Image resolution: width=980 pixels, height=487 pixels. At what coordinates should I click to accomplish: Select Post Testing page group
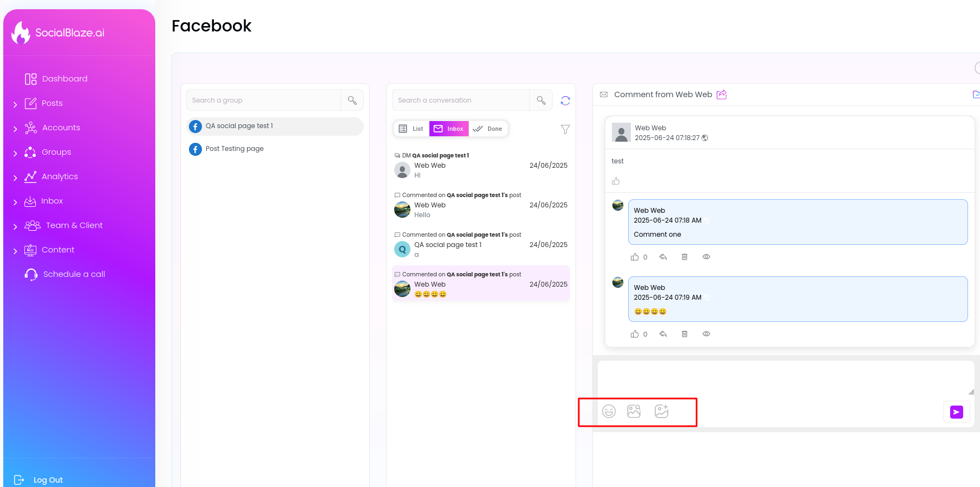tap(275, 149)
